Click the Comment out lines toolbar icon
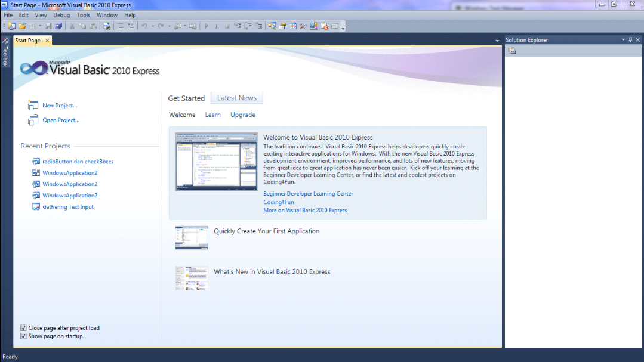644x362 pixels. tap(121, 26)
